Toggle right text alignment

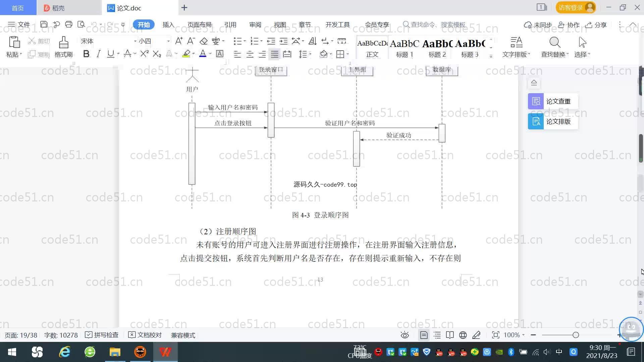pos(262,54)
